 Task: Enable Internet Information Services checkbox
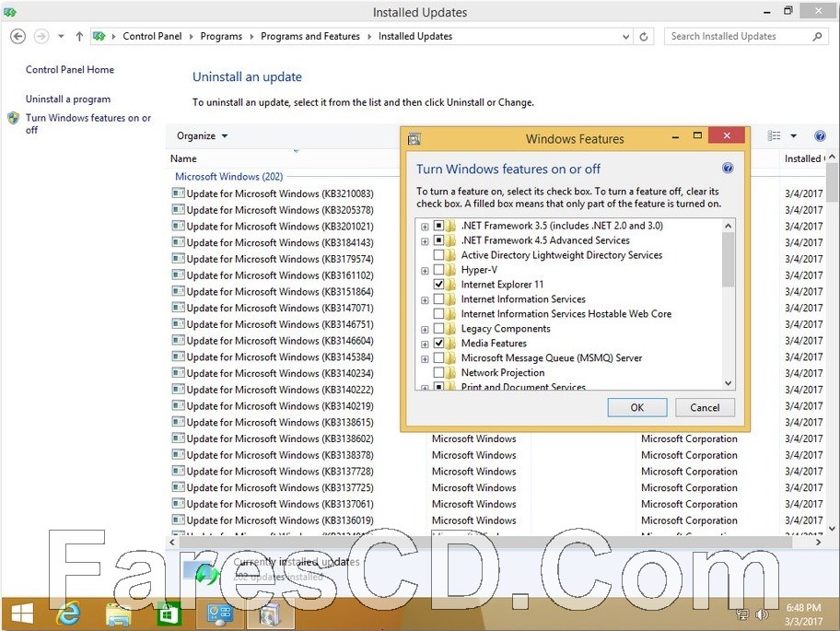click(438, 298)
